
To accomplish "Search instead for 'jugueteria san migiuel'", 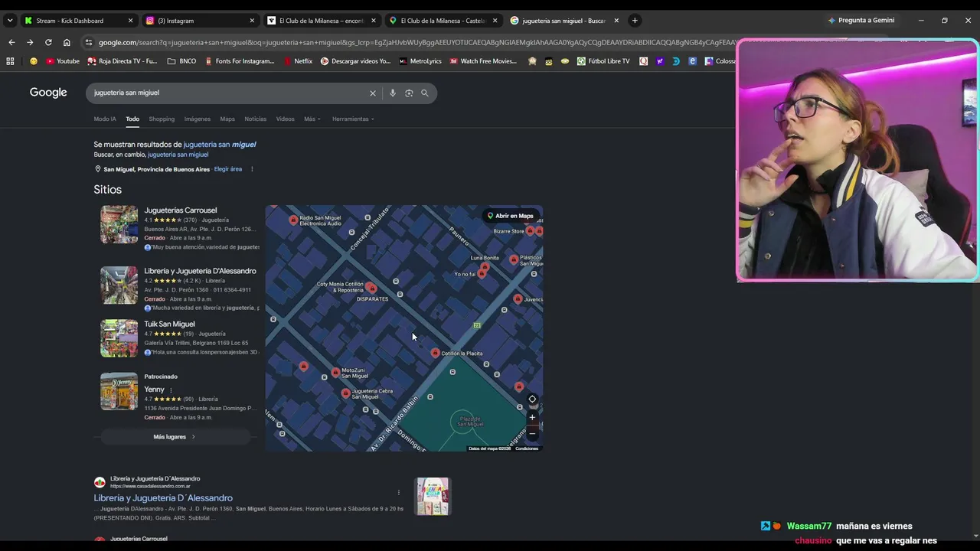I will [x=178, y=155].
